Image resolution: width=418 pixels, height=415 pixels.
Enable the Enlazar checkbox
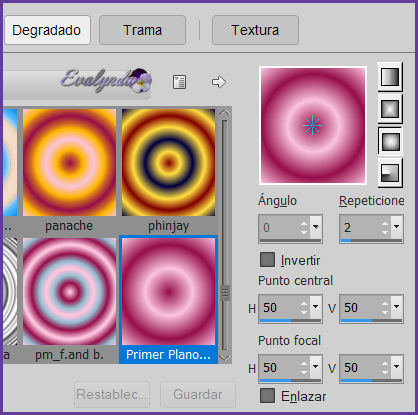coord(267,396)
